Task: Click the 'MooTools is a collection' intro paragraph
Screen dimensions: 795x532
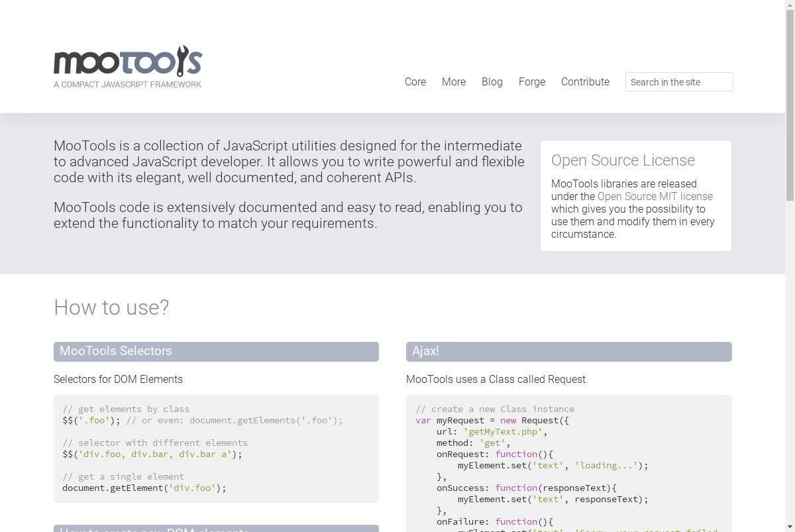Action: tap(289, 162)
